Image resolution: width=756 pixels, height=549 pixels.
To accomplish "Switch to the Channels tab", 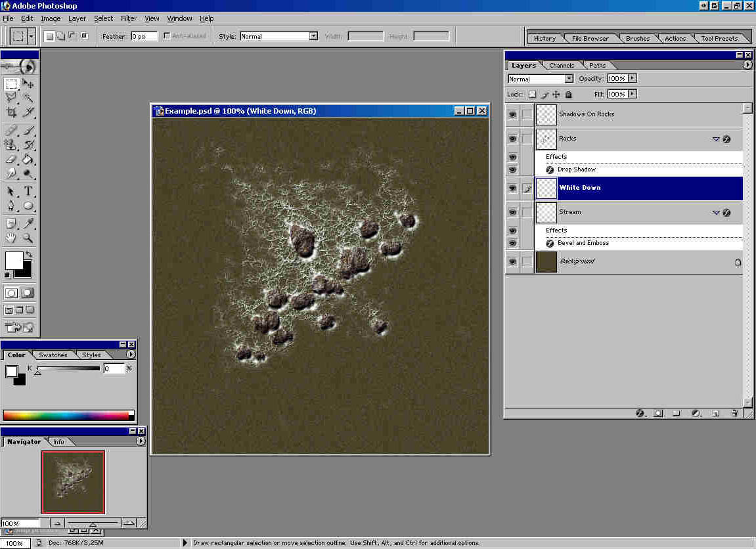I will [x=562, y=65].
